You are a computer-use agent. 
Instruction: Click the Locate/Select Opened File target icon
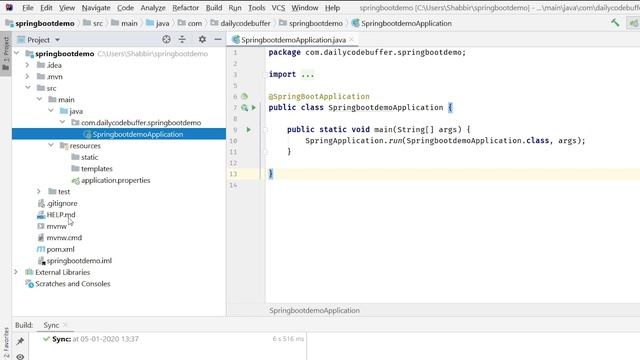click(166, 40)
